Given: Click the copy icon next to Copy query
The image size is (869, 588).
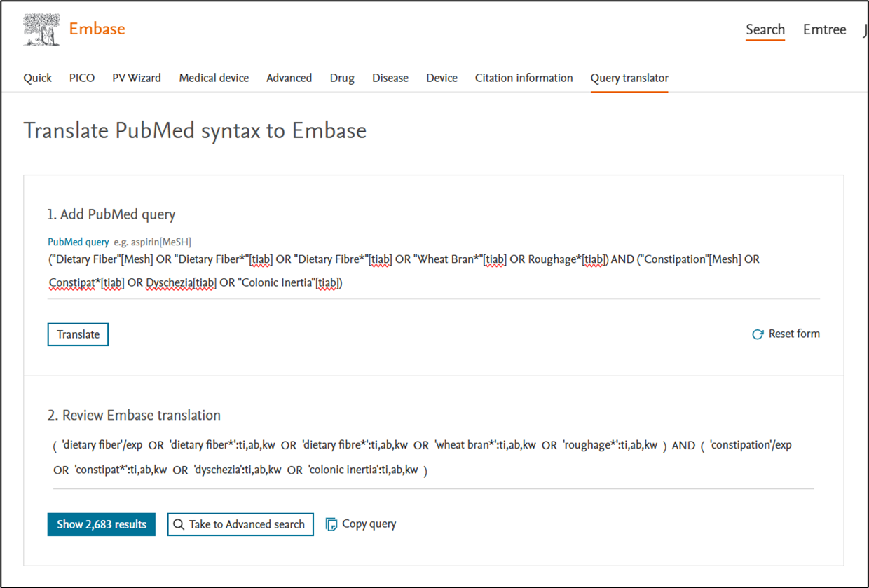Looking at the screenshot, I should coord(332,524).
